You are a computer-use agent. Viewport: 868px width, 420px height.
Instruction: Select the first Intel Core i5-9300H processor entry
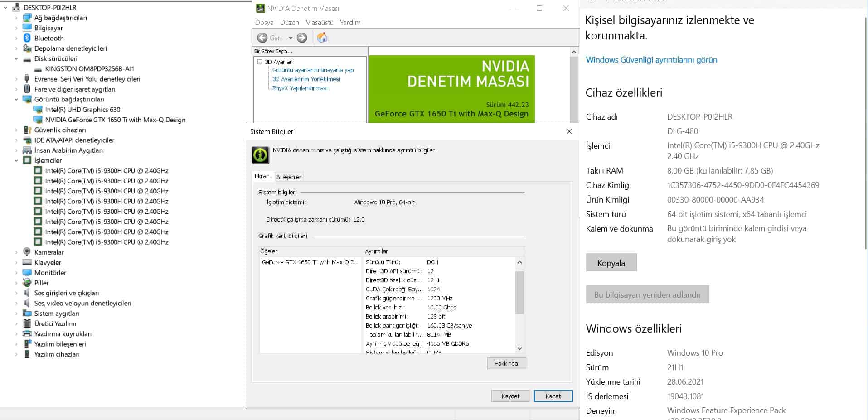point(107,171)
